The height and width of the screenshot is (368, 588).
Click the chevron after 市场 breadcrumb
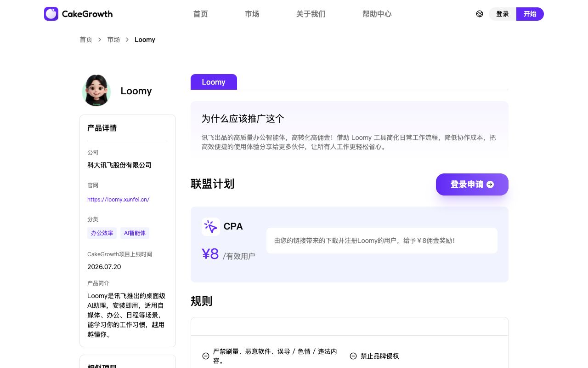(x=127, y=40)
